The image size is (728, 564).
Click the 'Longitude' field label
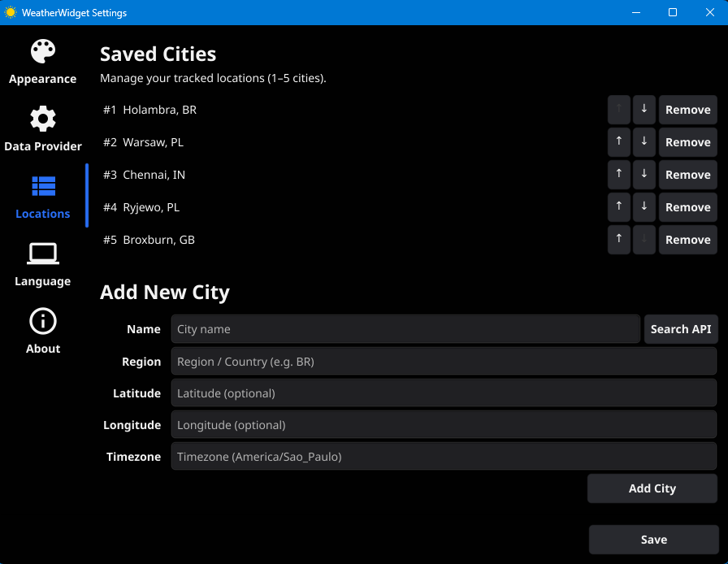[132, 425]
